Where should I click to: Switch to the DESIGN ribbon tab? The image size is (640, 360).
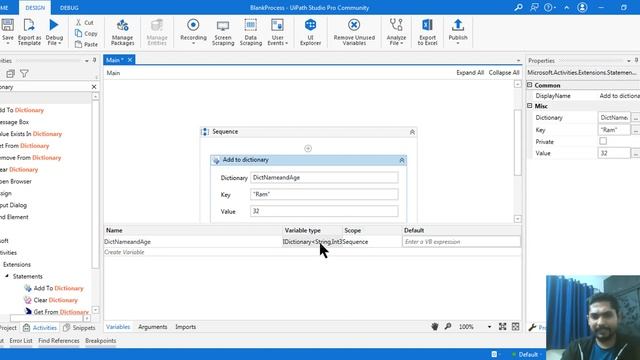tap(35, 8)
